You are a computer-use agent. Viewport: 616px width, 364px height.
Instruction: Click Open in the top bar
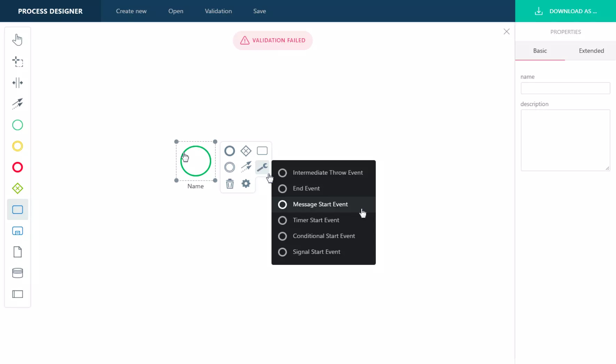point(176,11)
